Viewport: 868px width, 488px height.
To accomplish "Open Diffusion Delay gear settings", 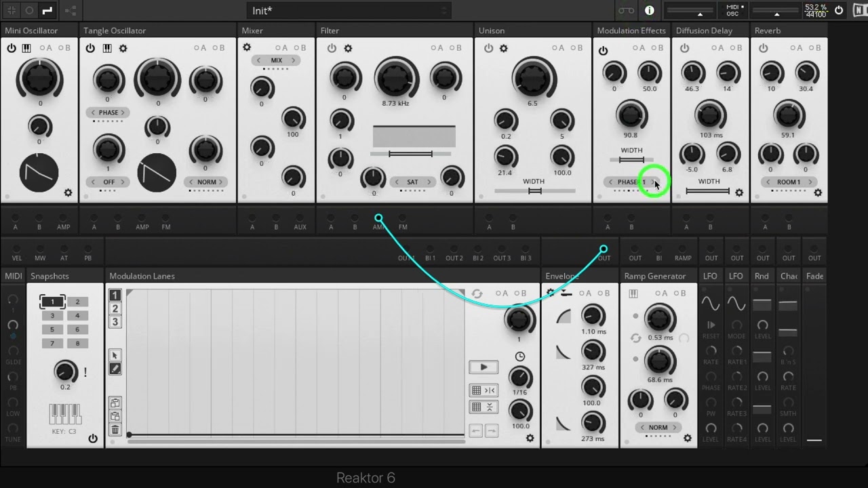I will (739, 192).
